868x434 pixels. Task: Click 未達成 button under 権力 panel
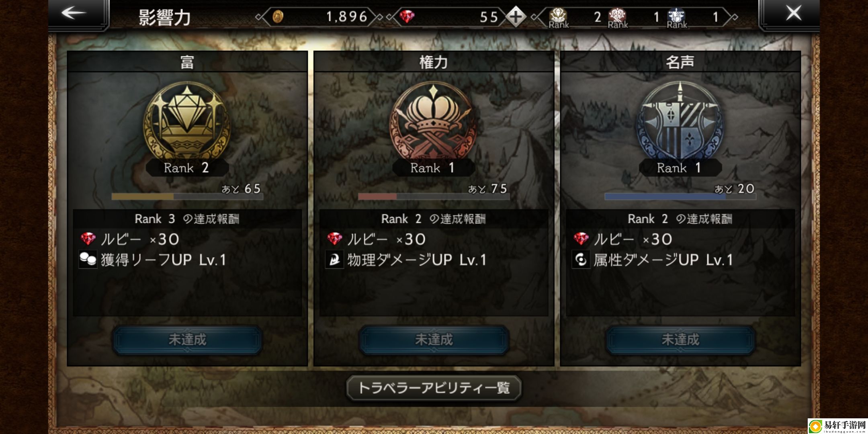point(434,340)
